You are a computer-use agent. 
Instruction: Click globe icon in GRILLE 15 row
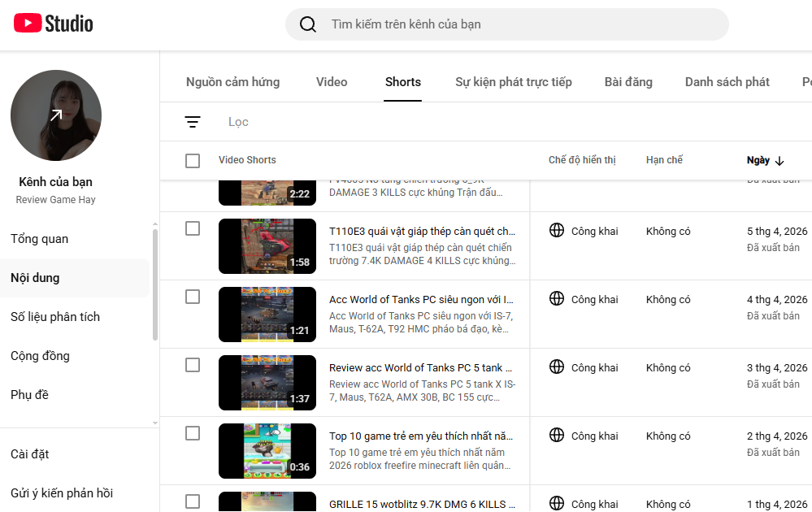(557, 503)
